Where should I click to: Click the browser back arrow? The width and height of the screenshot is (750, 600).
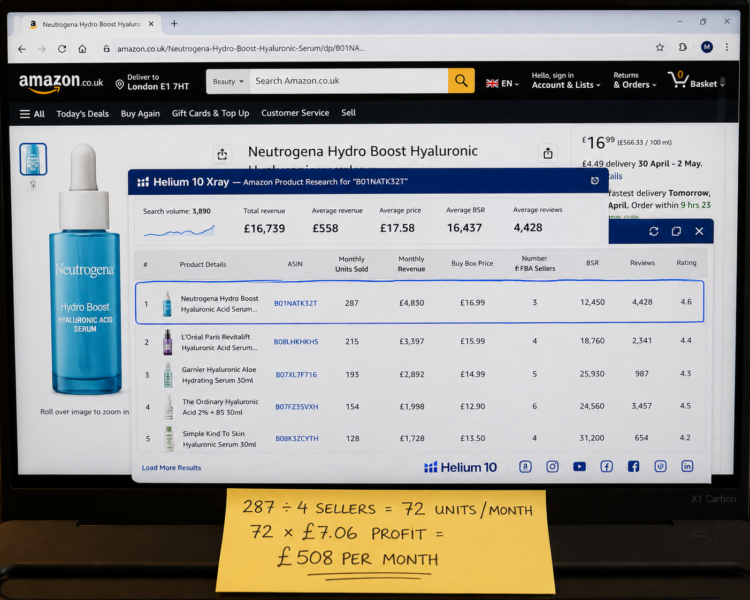pos(22,49)
